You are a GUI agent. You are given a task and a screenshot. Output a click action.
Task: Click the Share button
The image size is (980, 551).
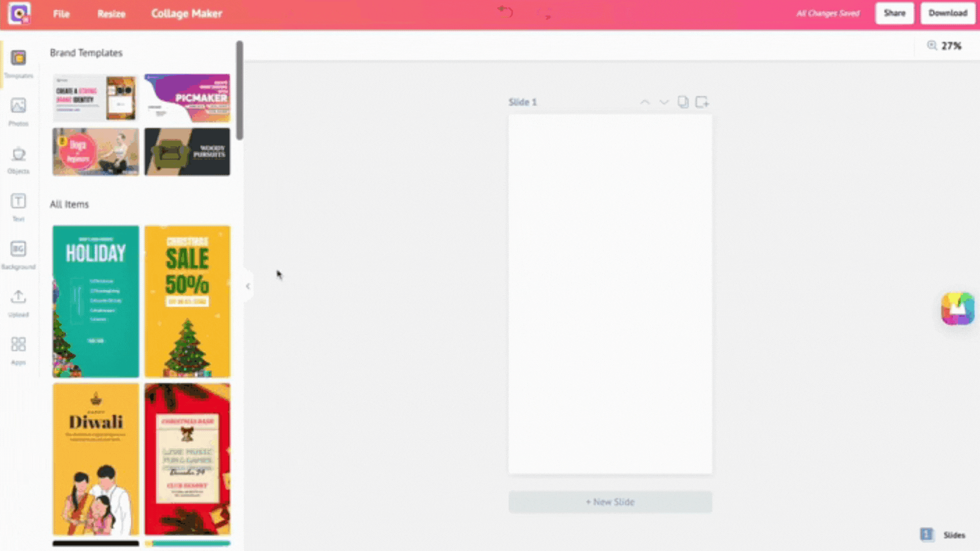(x=895, y=13)
